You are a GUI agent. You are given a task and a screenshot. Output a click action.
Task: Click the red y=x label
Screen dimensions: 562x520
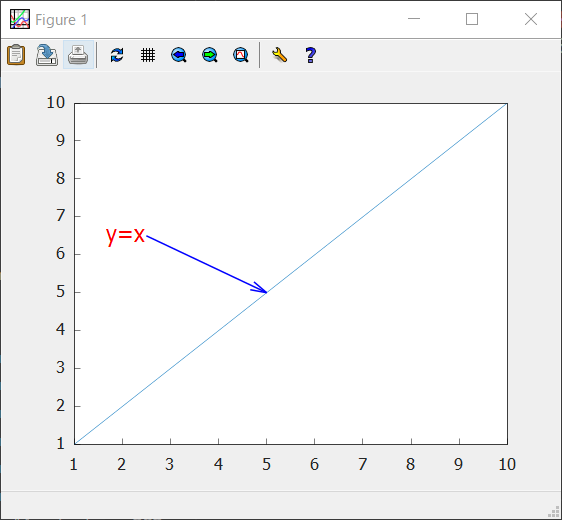click(125, 236)
